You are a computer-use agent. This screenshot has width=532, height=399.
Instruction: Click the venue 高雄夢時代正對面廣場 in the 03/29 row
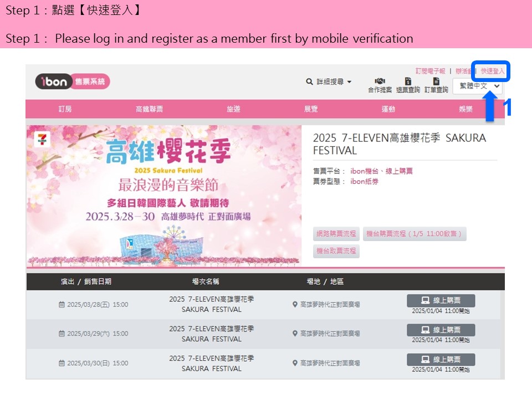pyautogui.click(x=330, y=334)
